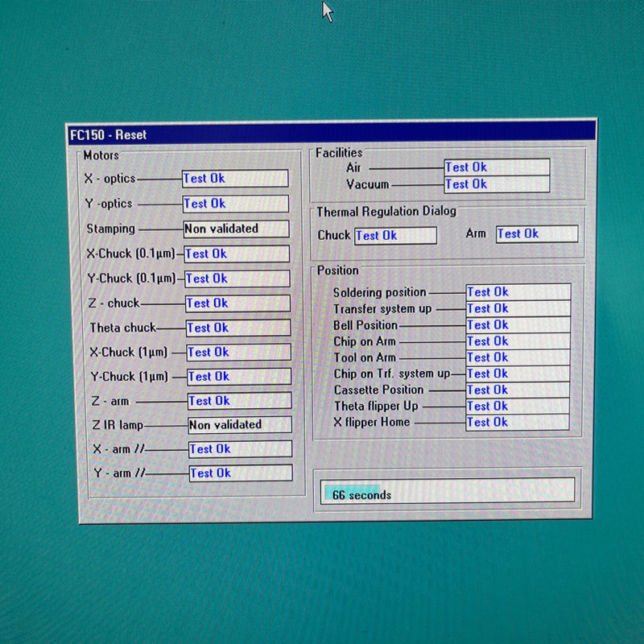Select the Y-Chuck (1µm) status field

point(239,376)
